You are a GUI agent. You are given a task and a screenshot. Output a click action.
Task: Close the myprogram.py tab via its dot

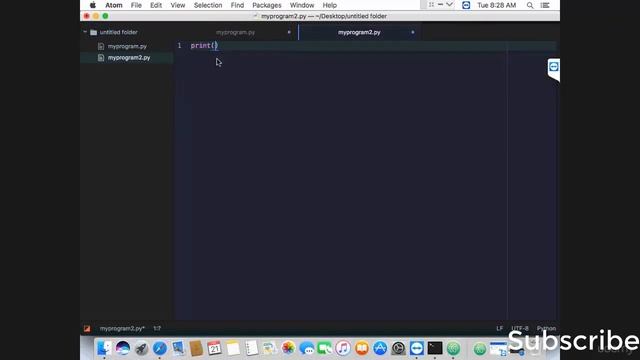289,32
